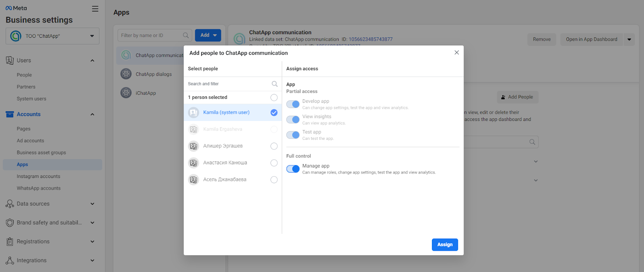This screenshot has height=272, width=644.
Task: Click the search magnifier in Select people
Action: pos(275,84)
